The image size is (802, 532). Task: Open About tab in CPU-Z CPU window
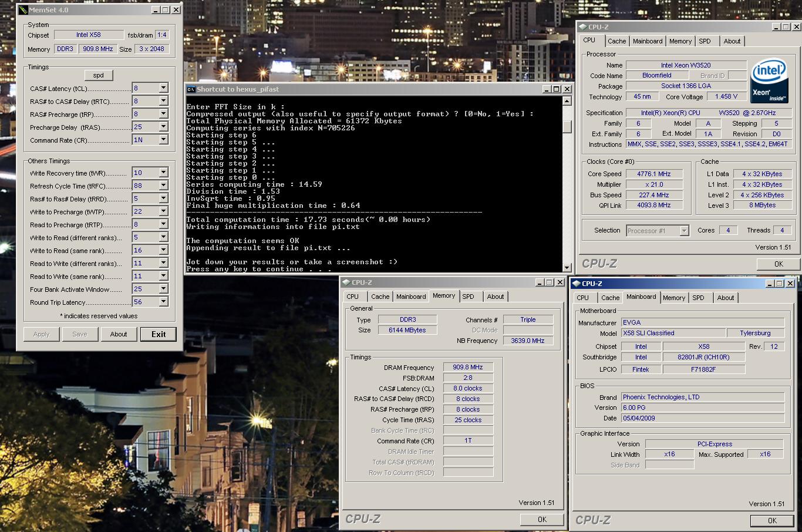[732, 41]
